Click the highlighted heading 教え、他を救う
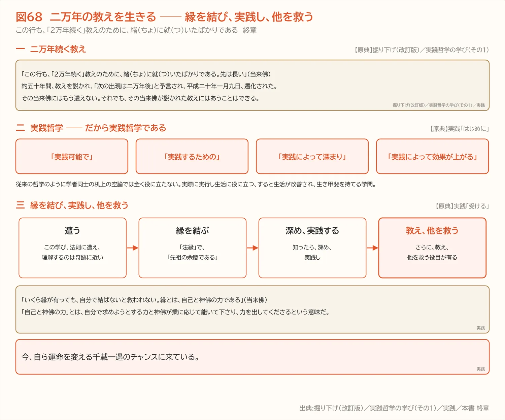The height and width of the screenshot is (420, 505). tap(432, 231)
